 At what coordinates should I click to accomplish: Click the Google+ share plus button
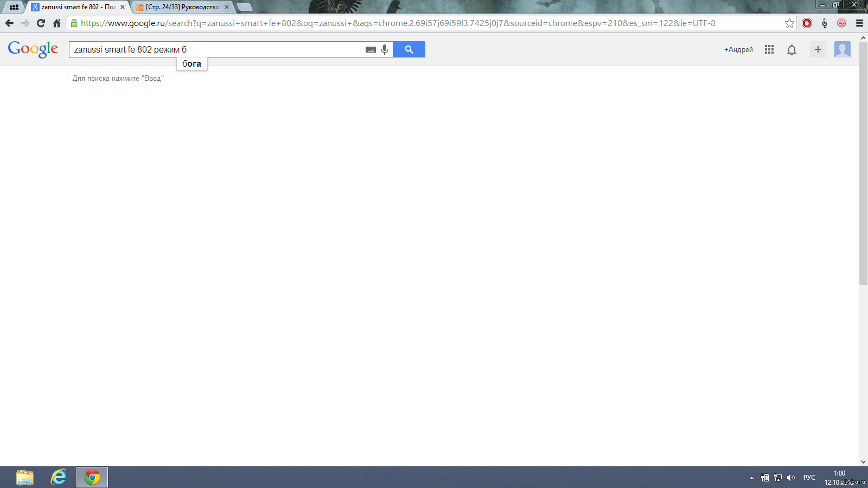coord(818,49)
